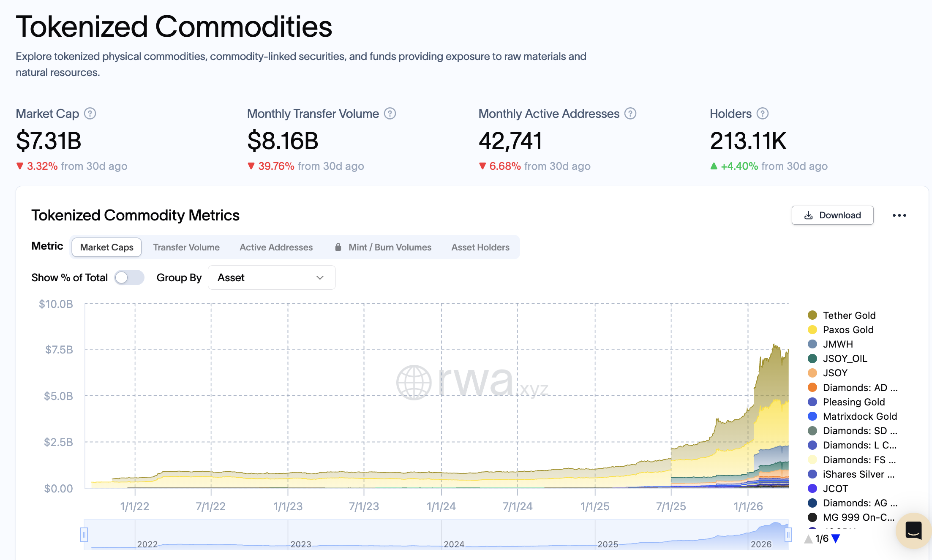Click 2024 in the range navigator

(454, 544)
